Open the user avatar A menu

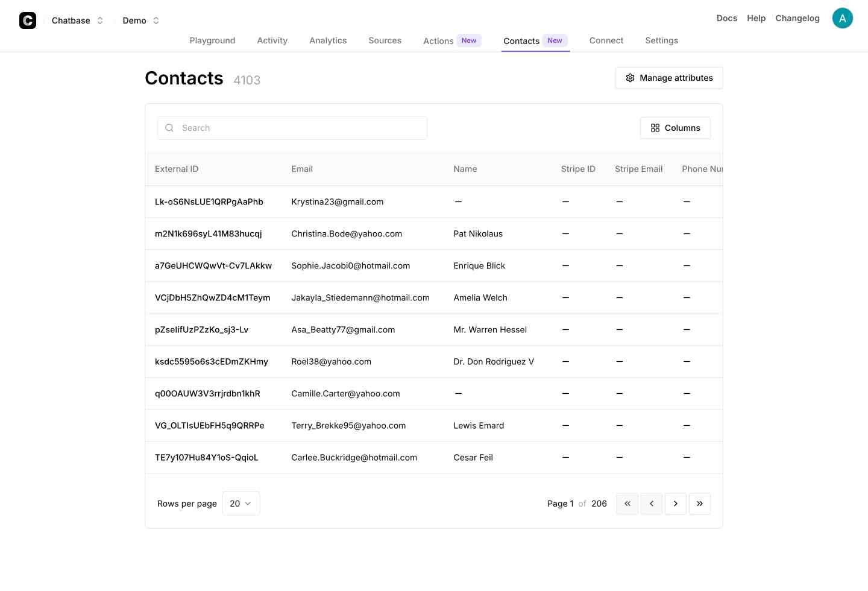point(842,18)
